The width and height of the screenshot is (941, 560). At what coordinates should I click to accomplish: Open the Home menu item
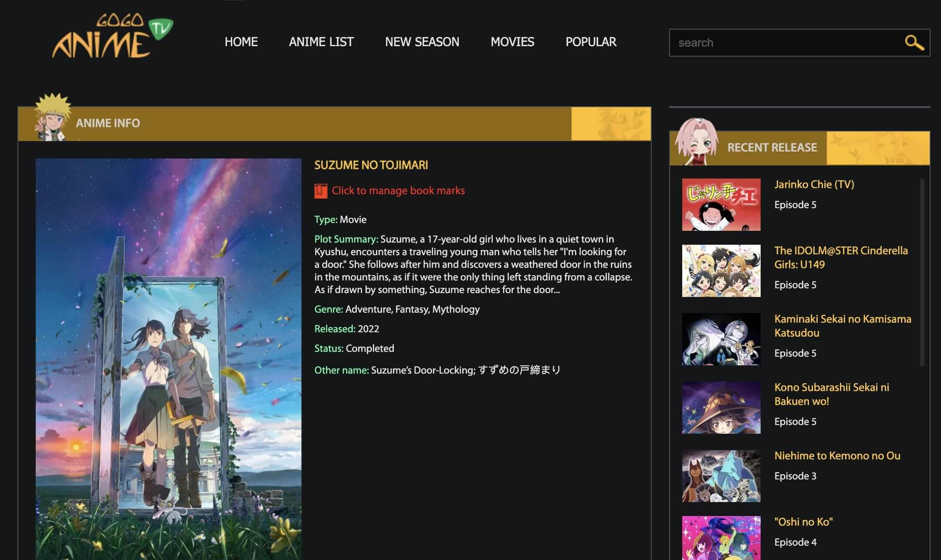241,42
